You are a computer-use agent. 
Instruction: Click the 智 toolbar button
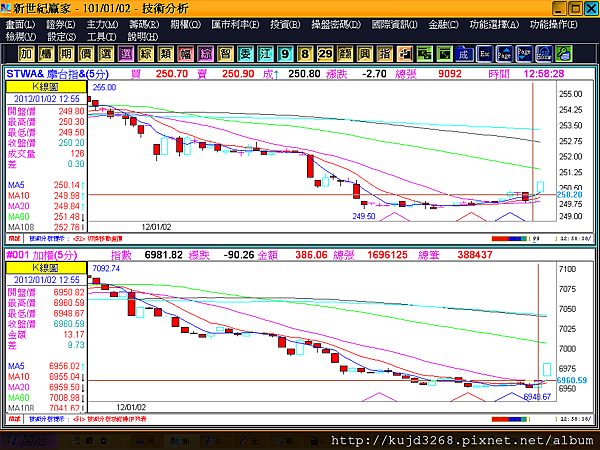[225, 54]
